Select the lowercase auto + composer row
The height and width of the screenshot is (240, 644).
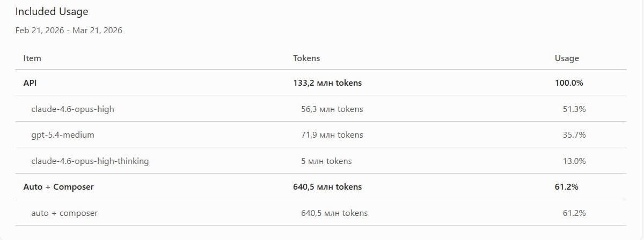64,213
